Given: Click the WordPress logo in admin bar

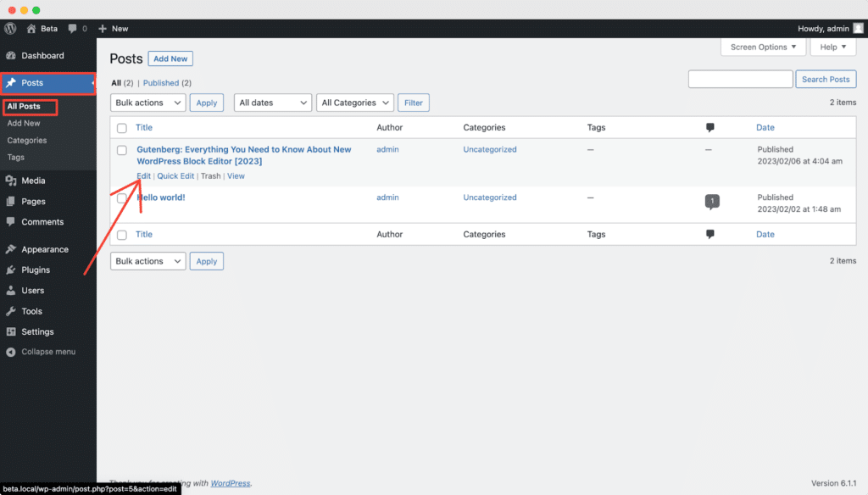Looking at the screenshot, I should coord(9,28).
